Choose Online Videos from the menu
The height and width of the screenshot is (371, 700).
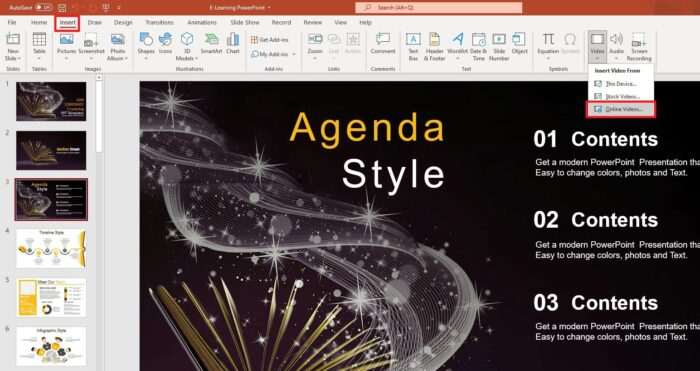pyautogui.click(x=621, y=109)
